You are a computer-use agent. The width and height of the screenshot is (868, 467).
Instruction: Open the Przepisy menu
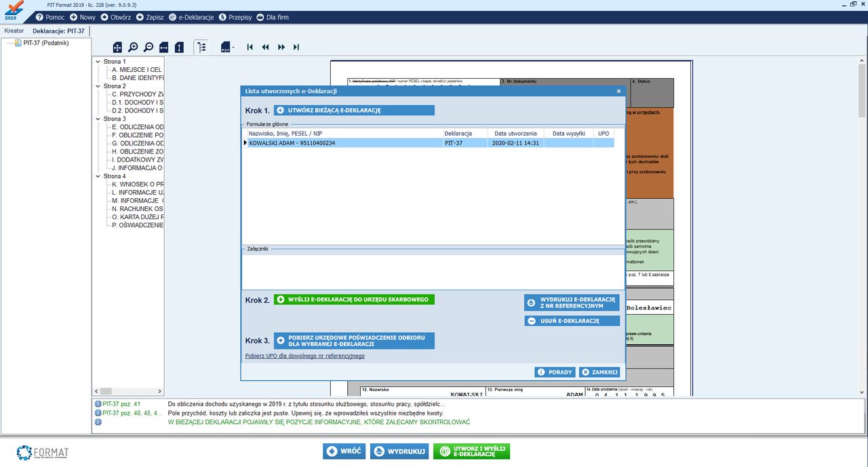click(236, 17)
